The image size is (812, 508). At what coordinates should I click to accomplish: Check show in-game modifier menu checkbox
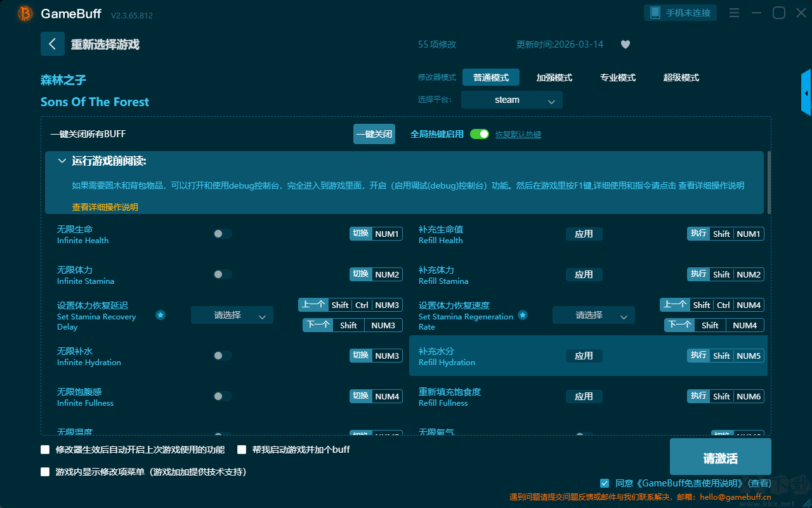click(x=45, y=472)
